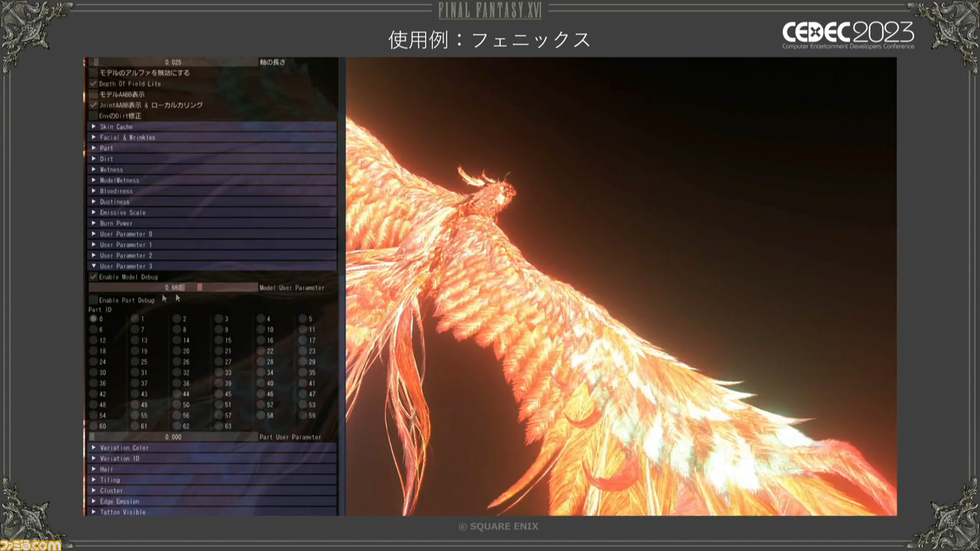The height and width of the screenshot is (551, 980).
Task: Select Part ID 14 radio button
Action: (177, 340)
